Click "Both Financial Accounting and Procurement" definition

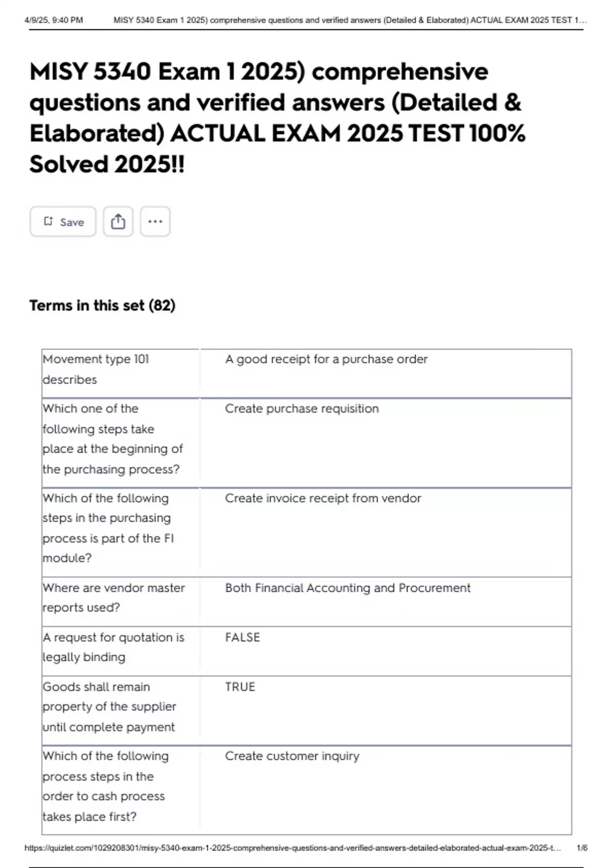pyautogui.click(x=347, y=588)
